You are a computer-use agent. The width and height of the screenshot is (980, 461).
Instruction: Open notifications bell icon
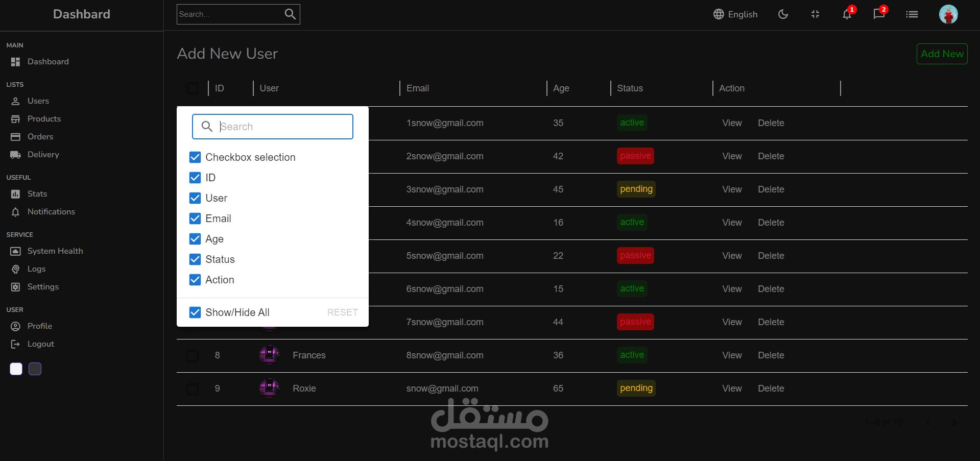click(x=847, y=14)
